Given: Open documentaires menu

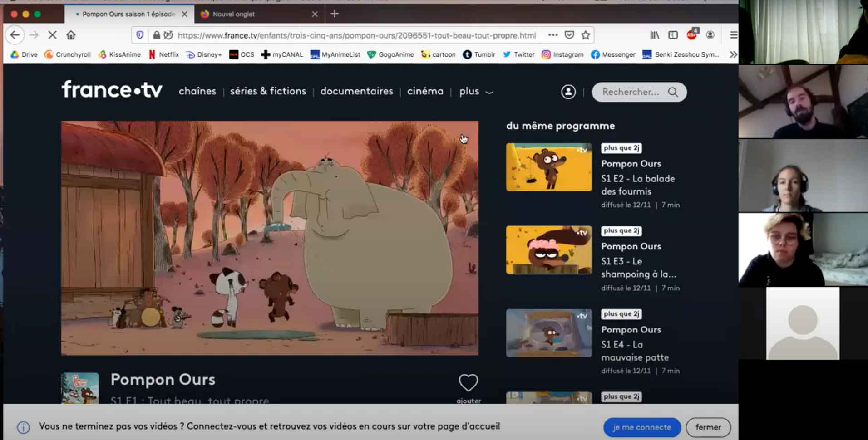Looking at the screenshot, I should click(x=357, y=91).
